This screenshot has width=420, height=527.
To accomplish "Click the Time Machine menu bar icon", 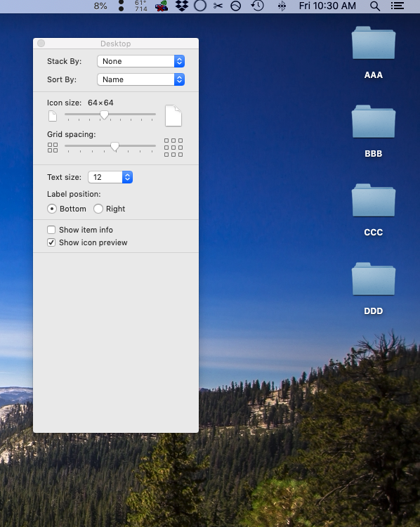I will pos(257,6).
